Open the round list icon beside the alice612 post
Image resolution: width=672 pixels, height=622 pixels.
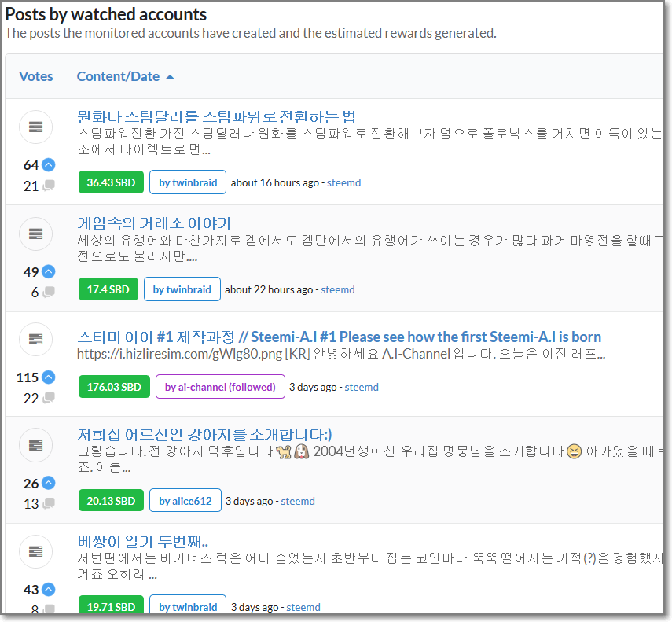pyautogui.click(x=36, y=445)
